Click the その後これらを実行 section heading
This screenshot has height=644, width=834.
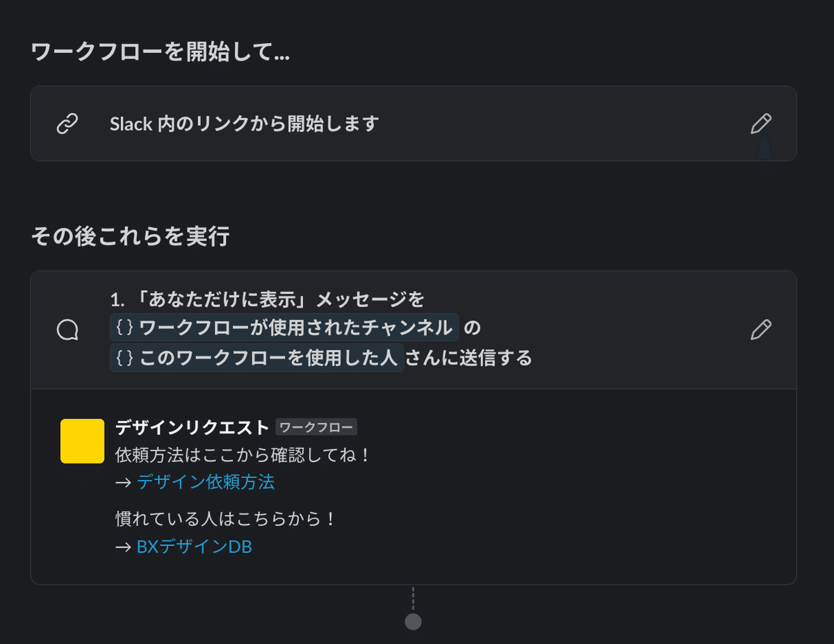pos(130,237)
